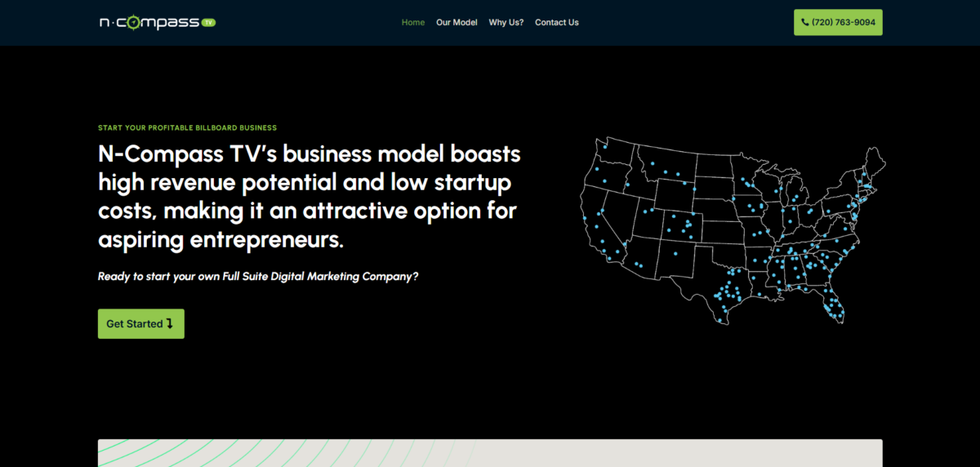Click the Ready to start your own italic text
The image size is (980, 467).
[x=258, y=277]
